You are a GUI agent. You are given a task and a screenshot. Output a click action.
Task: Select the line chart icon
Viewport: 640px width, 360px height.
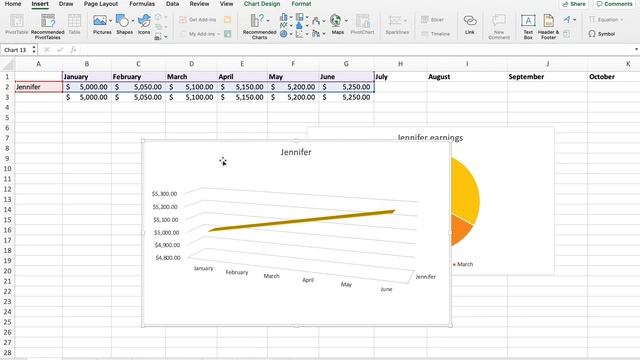284,25
